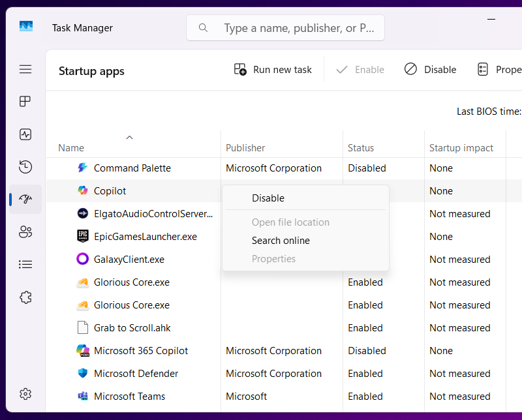Go to the Processes page icon

(x=25, y=102)
